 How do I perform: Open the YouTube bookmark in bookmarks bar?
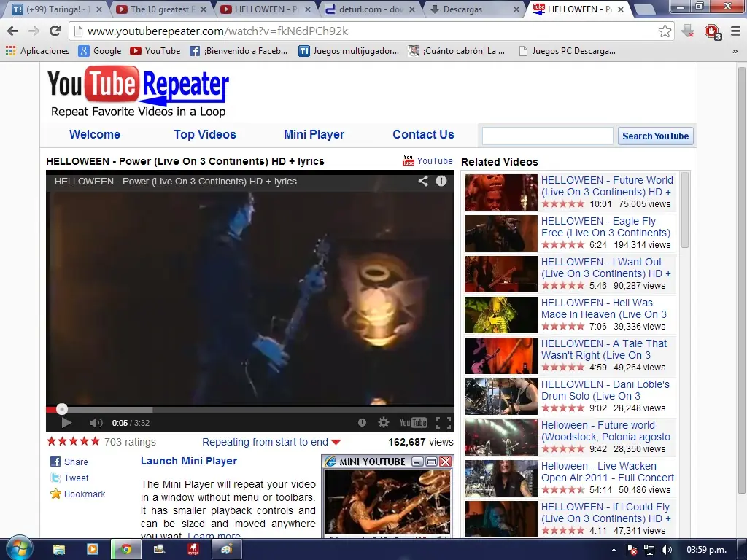tap(155, 51)
